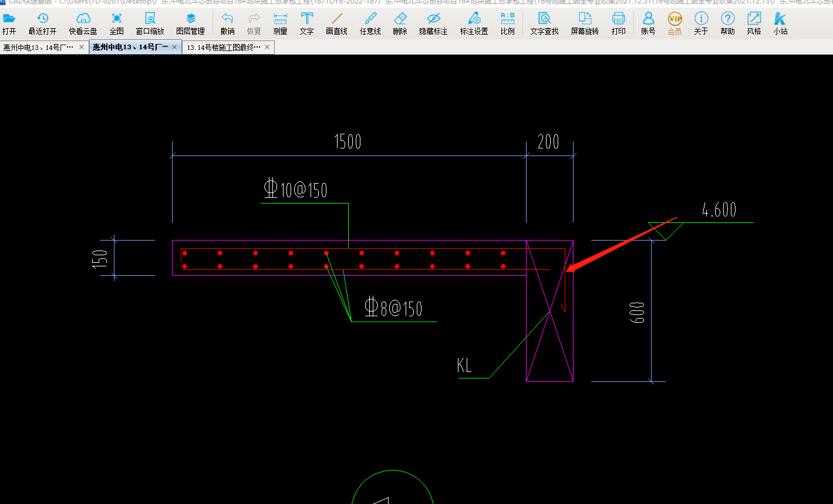Click the 150 vertical dimension text

[x=100, y=259]
